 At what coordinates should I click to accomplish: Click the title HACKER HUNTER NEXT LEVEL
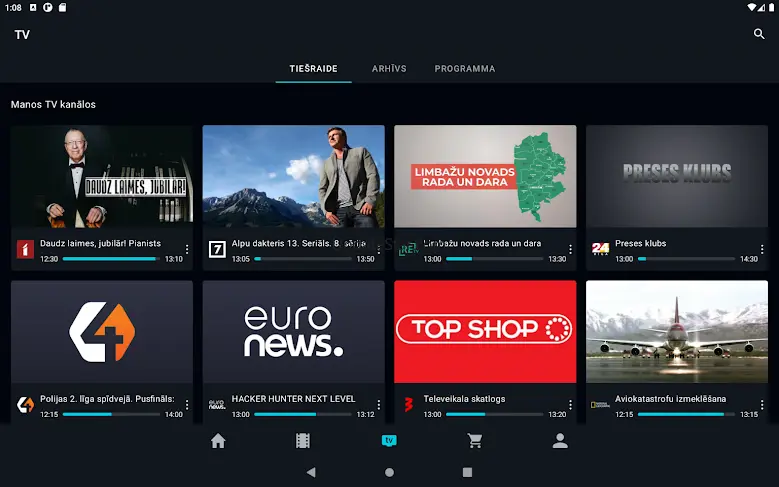click(294, 399)
